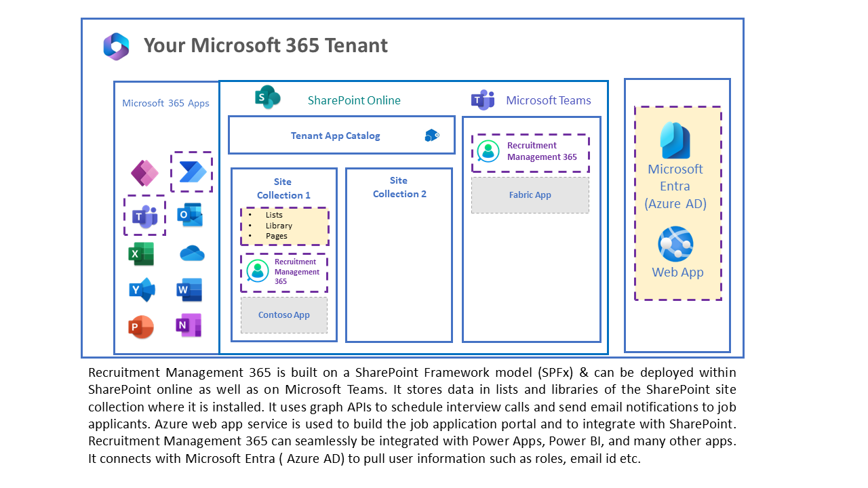The image size is (868, 488).
Task: Click the icon in Tenant App Catalog
Action: pyautogui.click(x=432, y=136)
